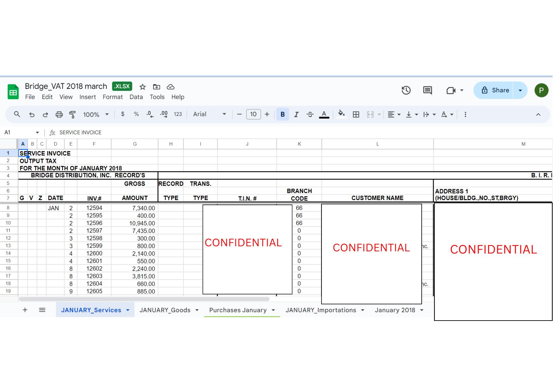Click the Google Sheets home logo
553x392 pixels.
click(13, 92)
